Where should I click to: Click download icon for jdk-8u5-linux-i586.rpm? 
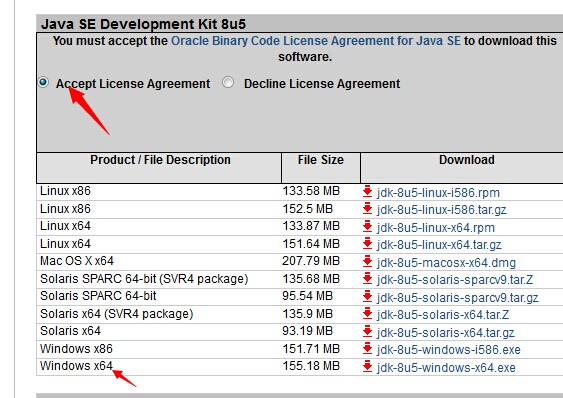367,191
